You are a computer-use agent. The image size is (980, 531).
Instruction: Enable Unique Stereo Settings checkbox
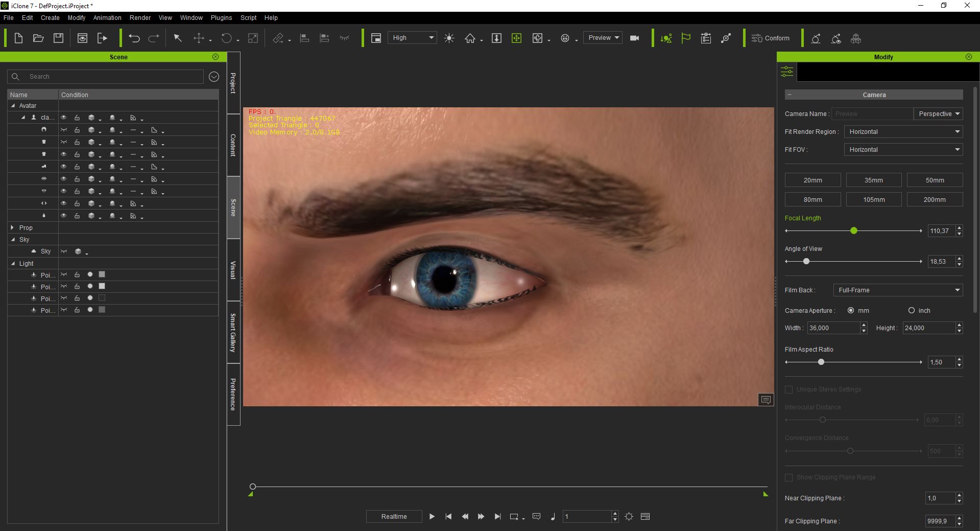click(x=788, y=389)
